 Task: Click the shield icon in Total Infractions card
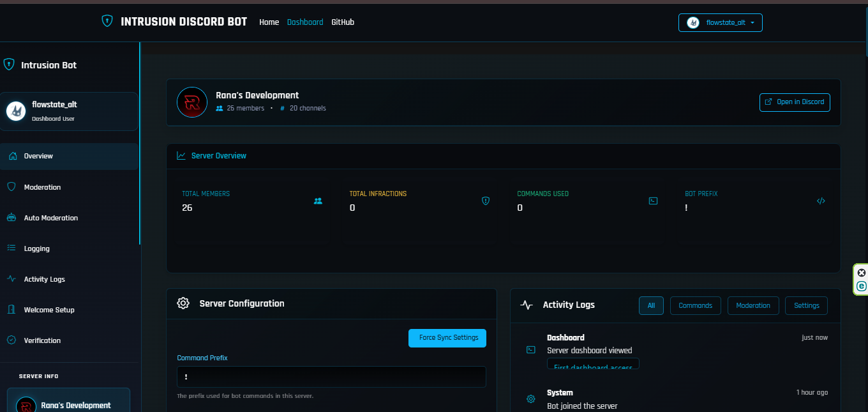tap(486, 201)
